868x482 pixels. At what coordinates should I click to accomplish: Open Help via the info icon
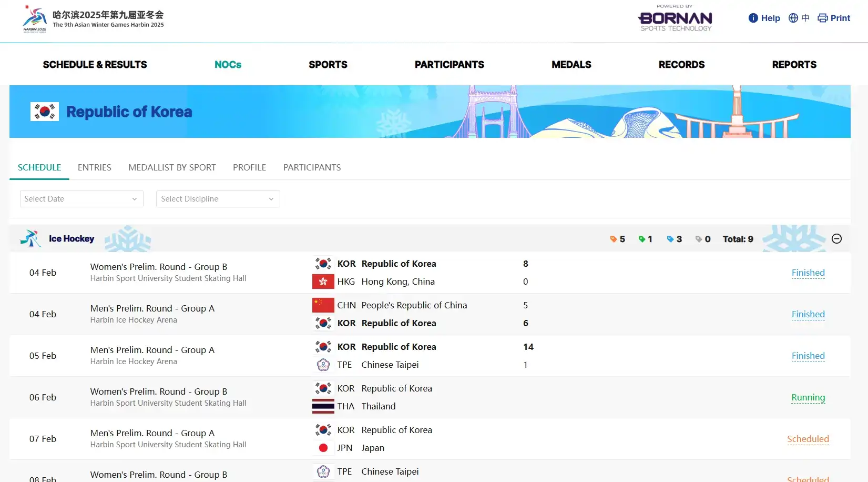click(753, 18)
